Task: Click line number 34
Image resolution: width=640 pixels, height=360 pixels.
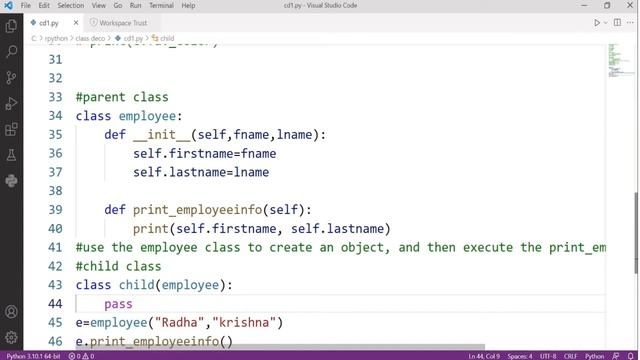Action: click(55, 116)
